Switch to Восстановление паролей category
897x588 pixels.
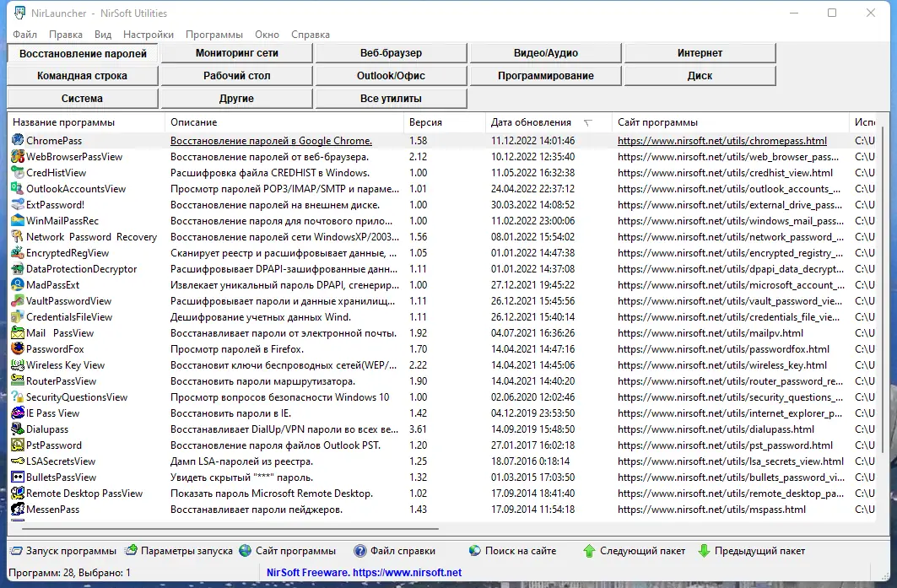pos(83,53)
